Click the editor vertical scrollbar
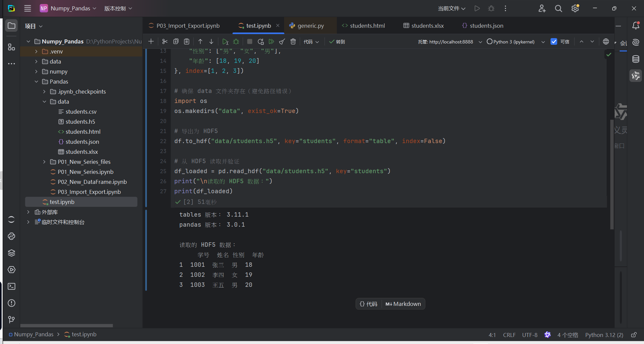The height and width of the screenshot is (344, 644). (x=612, y=174)
